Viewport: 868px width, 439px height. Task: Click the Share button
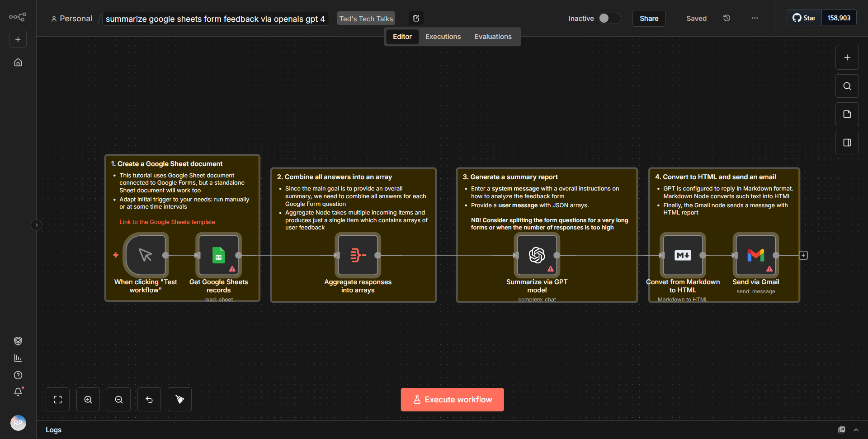click(649, 19)
